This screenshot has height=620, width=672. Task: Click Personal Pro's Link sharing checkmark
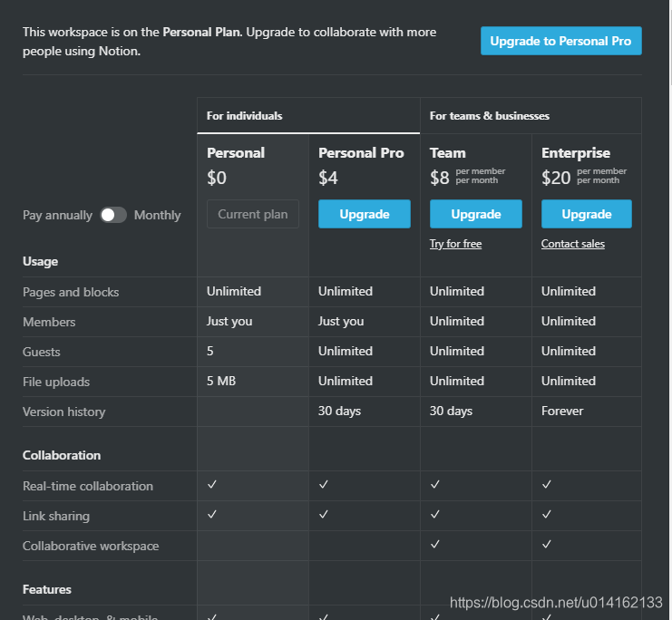coord(324,514)
